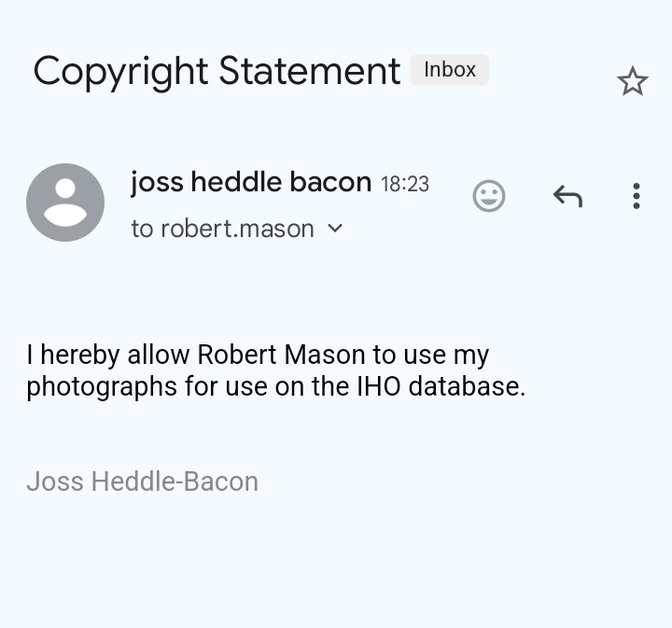
Task: Click the 'photographs for use' body line
Action: (x=276, y=387)
